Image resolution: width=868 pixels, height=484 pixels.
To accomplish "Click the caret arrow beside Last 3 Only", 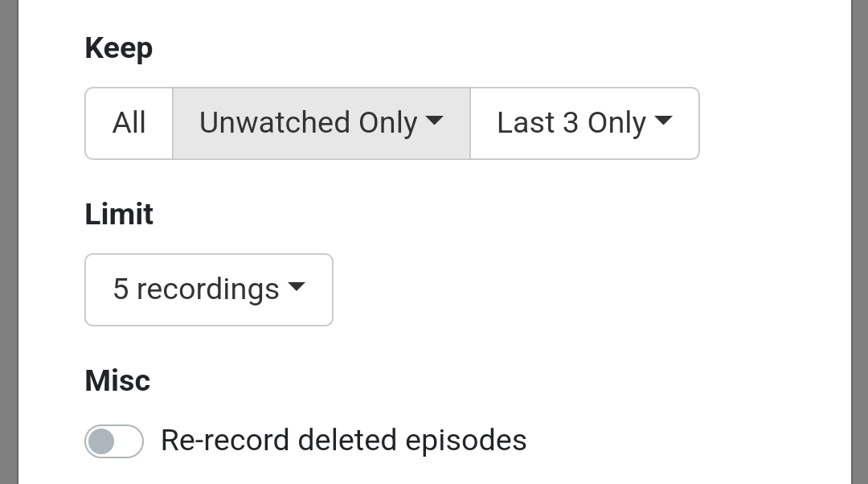I will tap(663, 121).
